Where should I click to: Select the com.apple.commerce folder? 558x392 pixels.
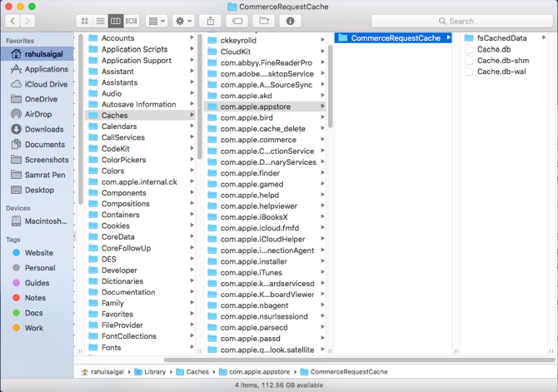265,140
